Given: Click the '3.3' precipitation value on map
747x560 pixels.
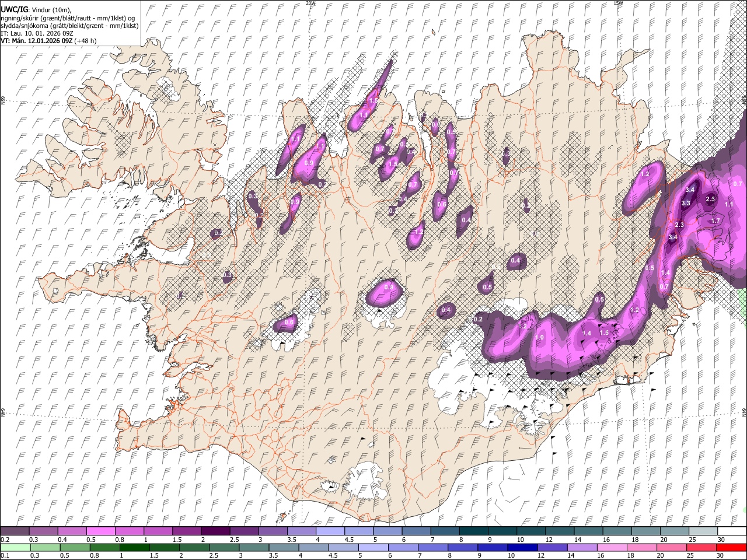Looking at the screenshot, I should 686,203.
